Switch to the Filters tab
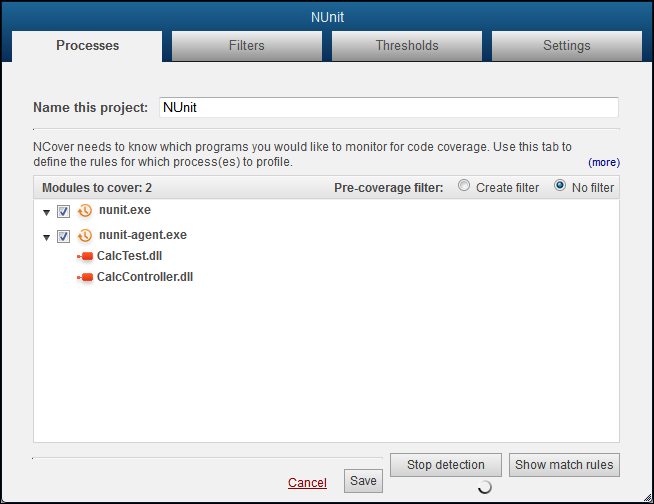Image resolution: width=654 pixels, height=504 pixels. [x=247, y=46]
